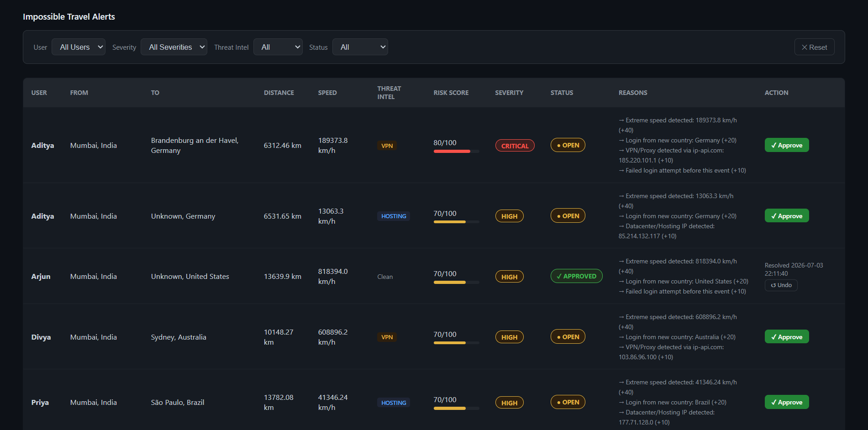This screenshot has width=868, height=430.
Task: Undo Arjun's approved alert
Action: click(781, 285)
